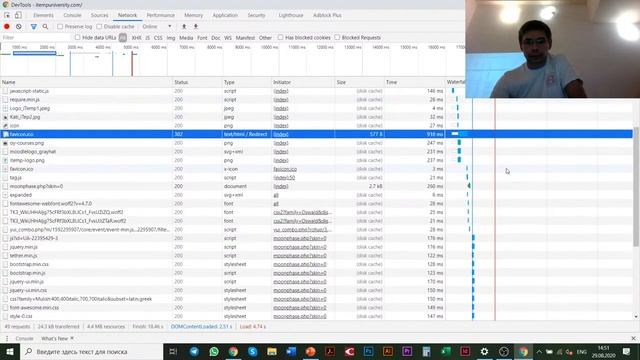Close the bottom drawer with the X

click(x=633, y=338)
